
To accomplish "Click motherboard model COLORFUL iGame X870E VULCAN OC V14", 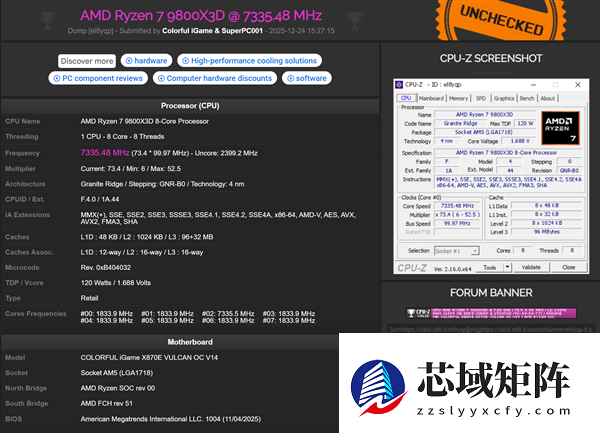I will pos(149,358).
